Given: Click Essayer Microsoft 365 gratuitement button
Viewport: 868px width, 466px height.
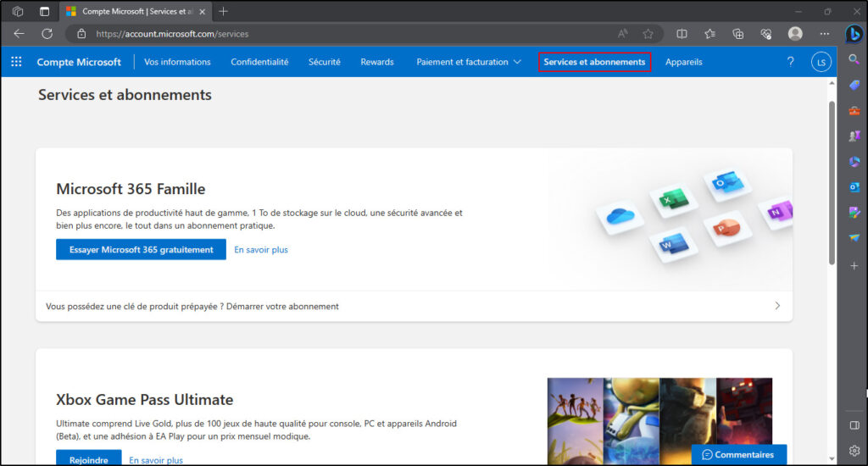Looking at the screenshot, I should click(x=142, y=250).
